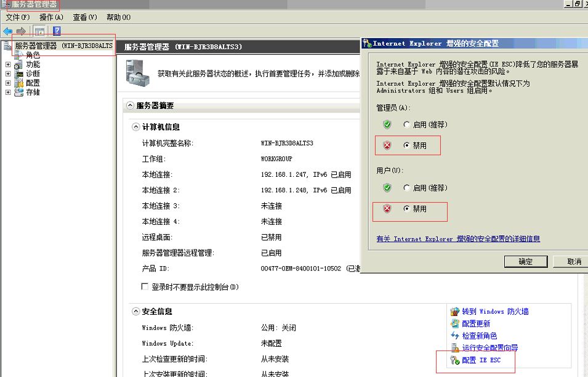Screen dimensions: 588x377
Task: Click the 配置更新 link
Action: tap(477, 323)
